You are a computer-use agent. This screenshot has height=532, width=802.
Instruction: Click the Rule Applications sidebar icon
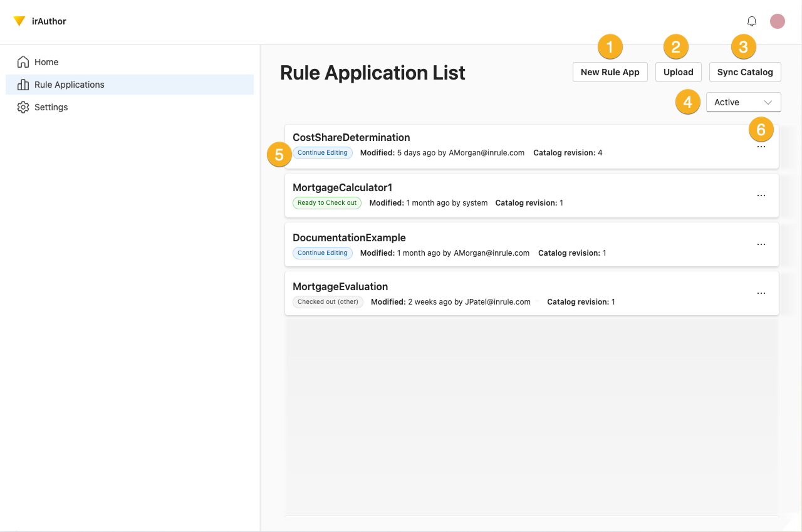point(23,84)
